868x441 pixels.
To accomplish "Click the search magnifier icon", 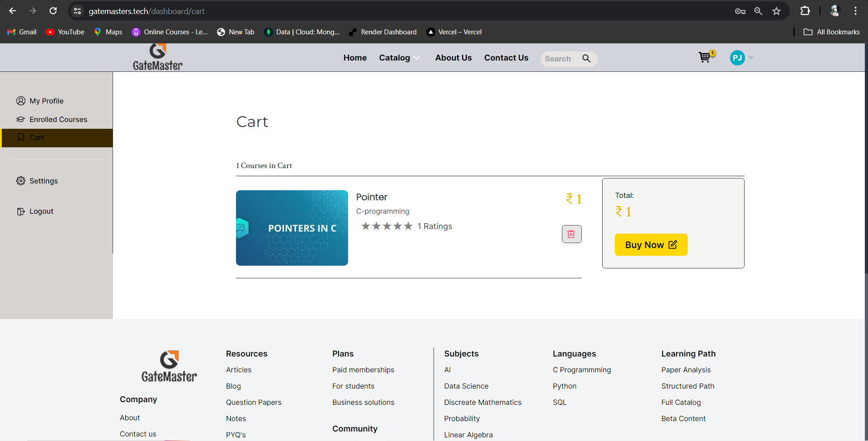I will click(586, 58).
